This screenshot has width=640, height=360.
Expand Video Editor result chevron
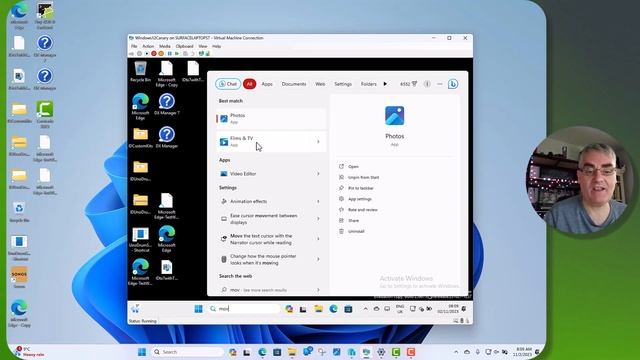(x=318, y=174)
